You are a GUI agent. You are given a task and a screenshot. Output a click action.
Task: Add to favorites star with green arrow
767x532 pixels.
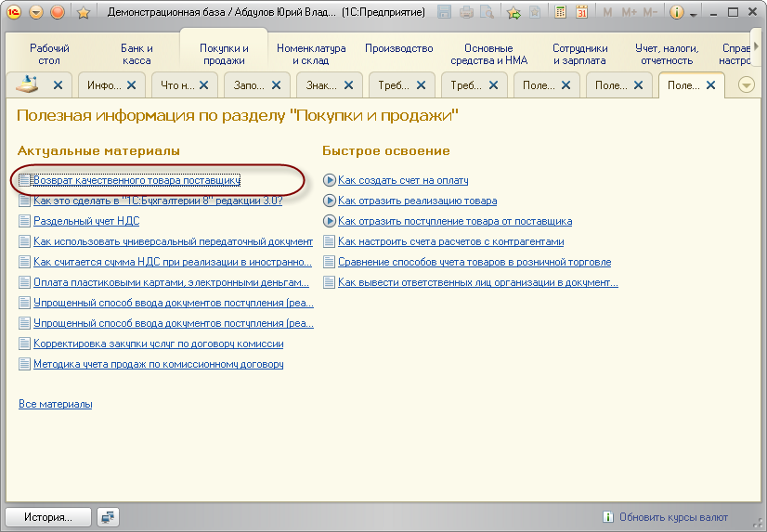pyautogui.click(x=513, y=12)
